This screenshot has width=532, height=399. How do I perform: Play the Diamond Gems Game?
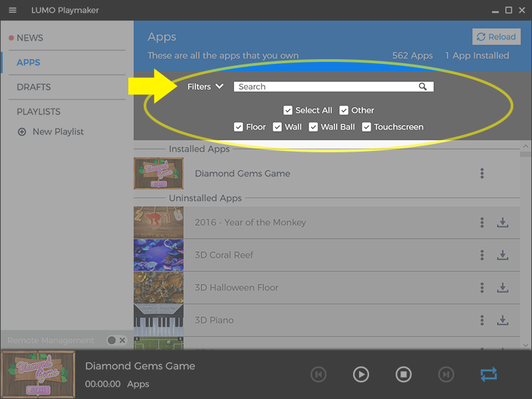pos(360,374)
